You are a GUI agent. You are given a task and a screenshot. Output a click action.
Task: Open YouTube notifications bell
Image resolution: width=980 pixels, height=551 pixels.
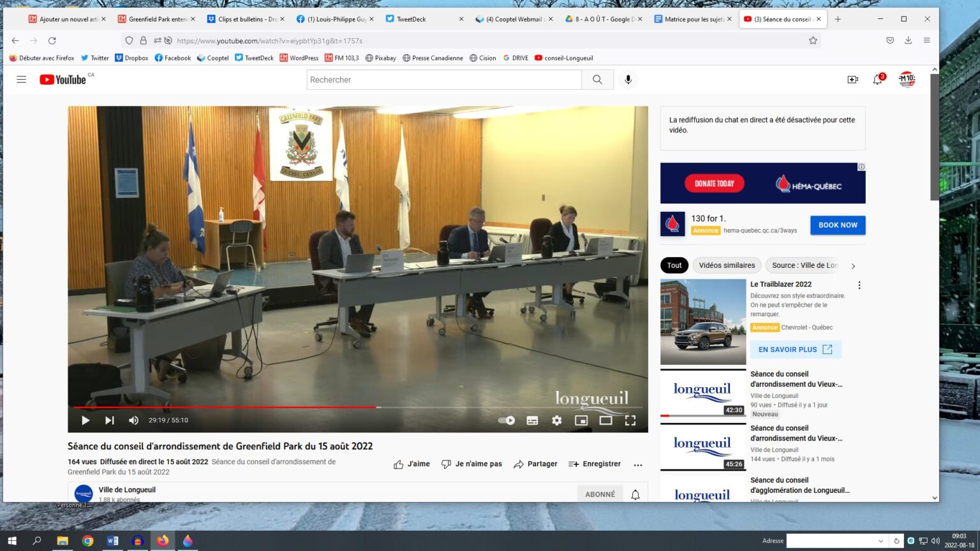point(878,80)
